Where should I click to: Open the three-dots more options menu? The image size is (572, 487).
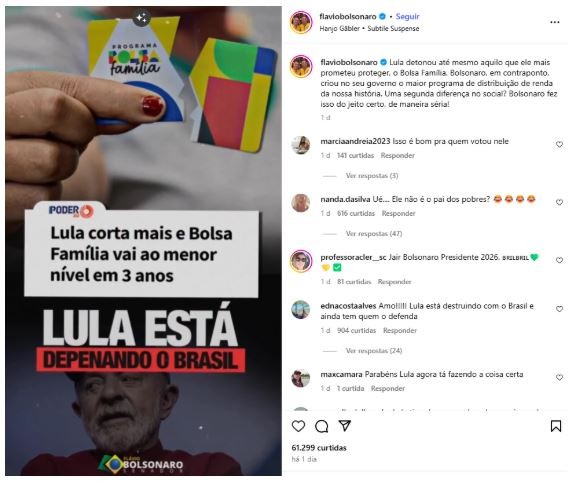554,22
